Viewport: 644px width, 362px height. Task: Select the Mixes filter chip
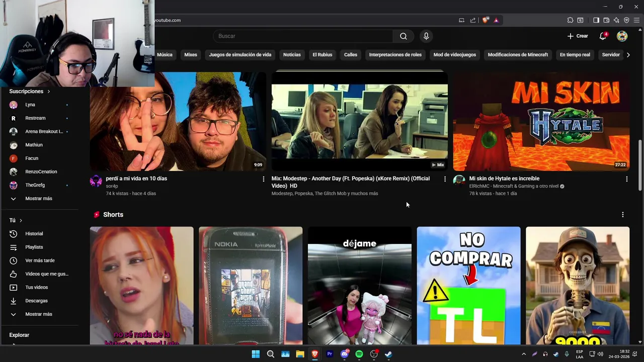pos(191,55)
